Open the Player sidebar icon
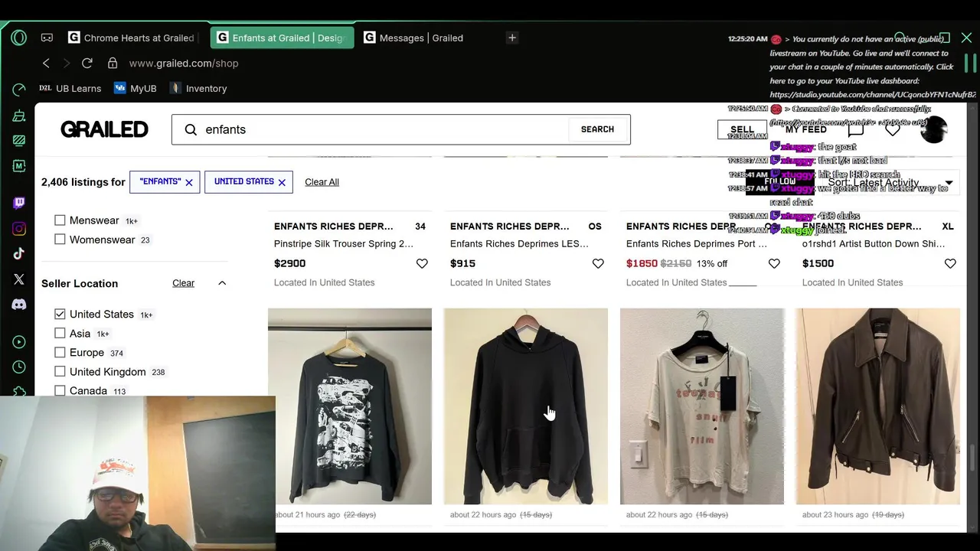 point(19,342)
